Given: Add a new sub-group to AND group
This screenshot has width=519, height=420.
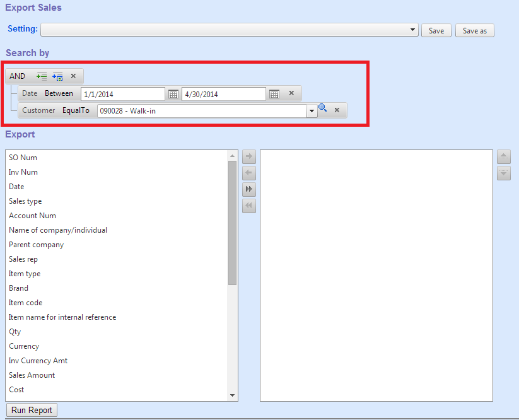Looking at the screenshot, I should (57, 76).
